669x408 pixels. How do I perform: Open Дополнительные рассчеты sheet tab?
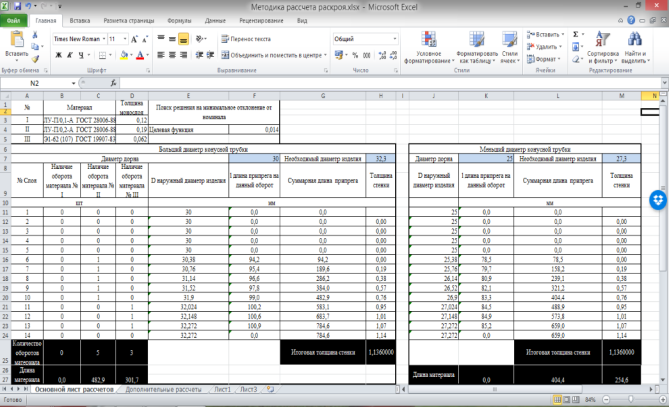click(163, 389)
